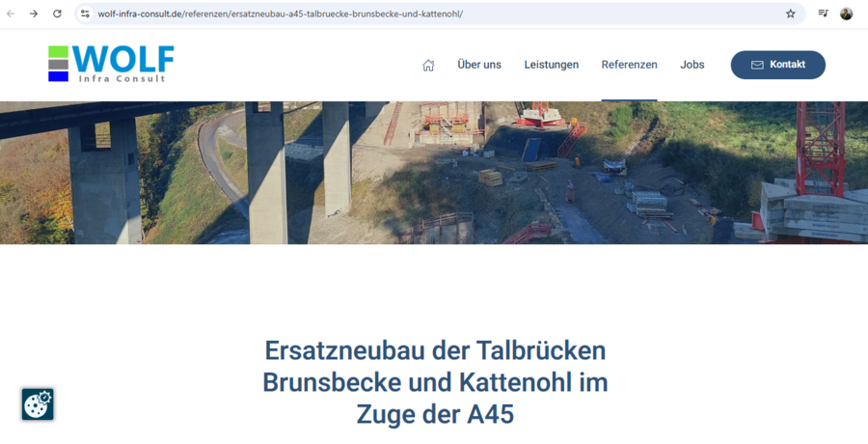Select Leistungen in the navigation

[552, 65]
